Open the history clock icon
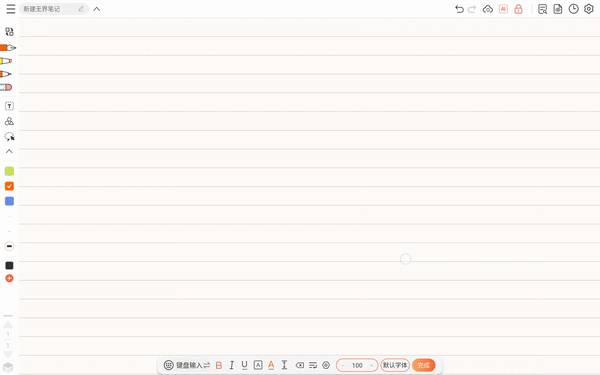The width and height of the screenshot is (600, 375). pyautogui.click(x=573, y=9)
